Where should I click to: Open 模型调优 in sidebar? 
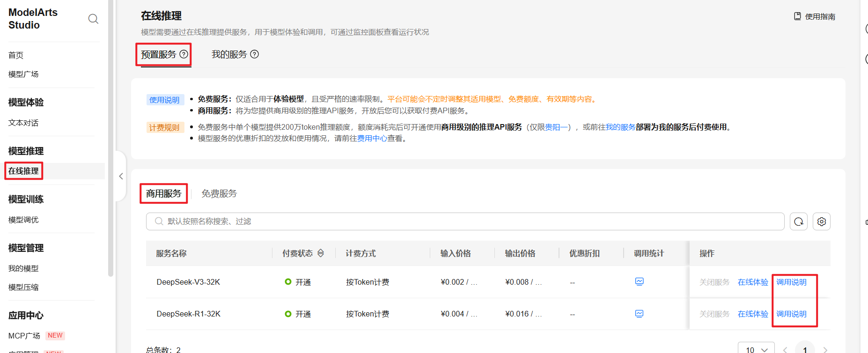[x=23, y=220]
